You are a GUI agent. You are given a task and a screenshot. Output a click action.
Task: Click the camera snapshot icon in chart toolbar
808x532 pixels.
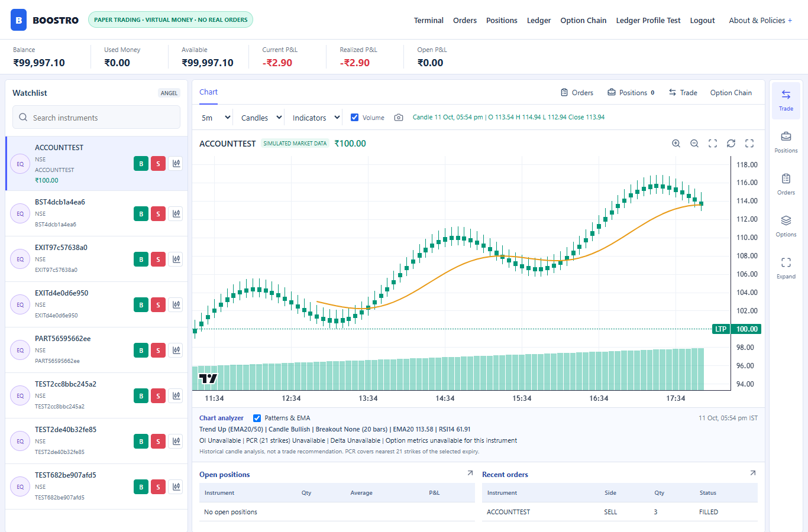pyautogui.click(x=399, y=118)
